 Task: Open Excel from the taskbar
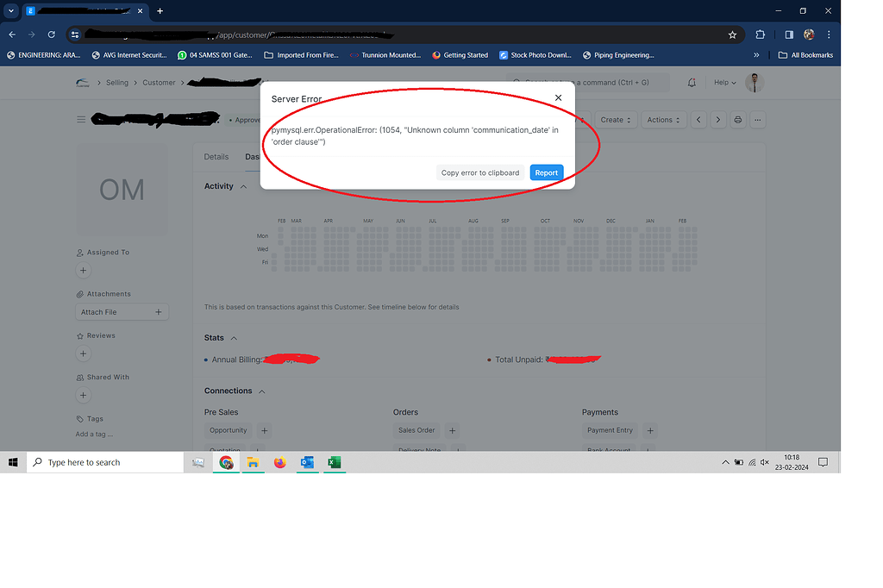coord(335,462)
